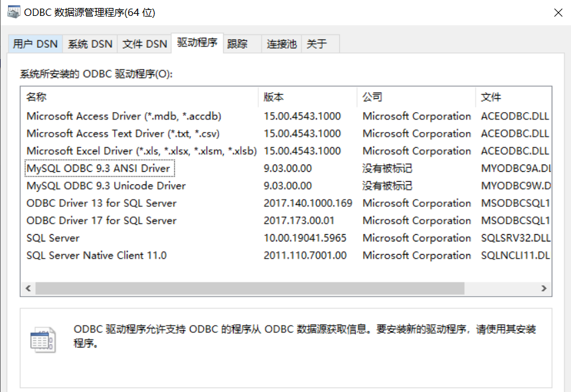
Task: Click version 2017.173.00.01 cell
Action: tap(299, 221)
